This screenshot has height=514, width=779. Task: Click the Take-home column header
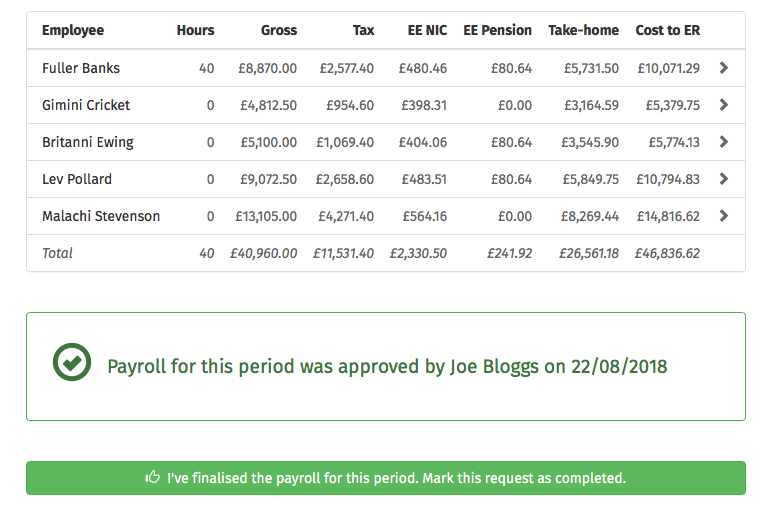click(583, 30)
